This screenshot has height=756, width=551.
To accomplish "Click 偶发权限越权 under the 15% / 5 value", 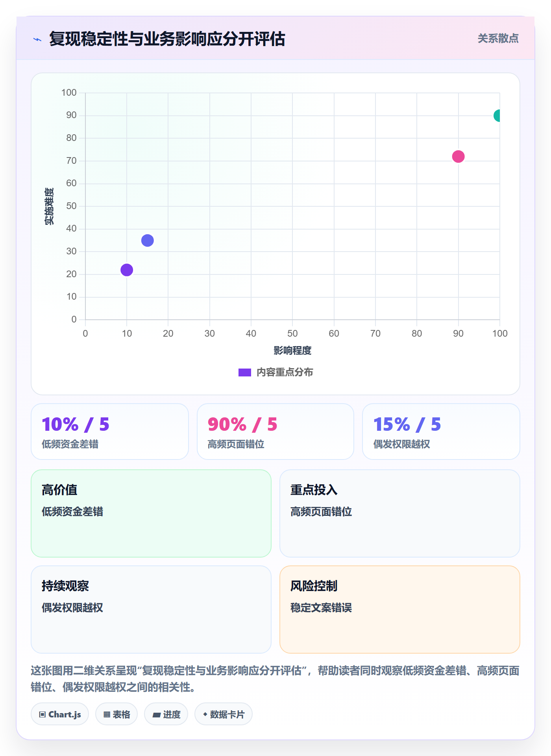I will click(x=401, y=444).
